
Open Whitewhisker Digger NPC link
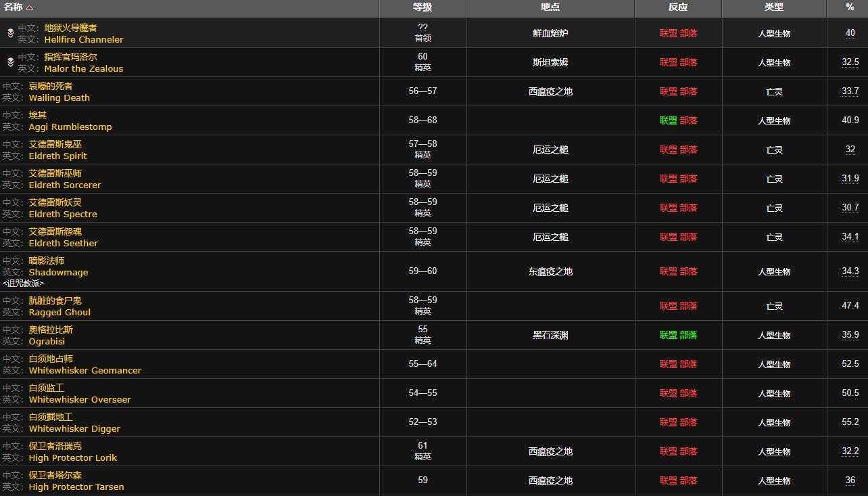click(x=74, y=428)
